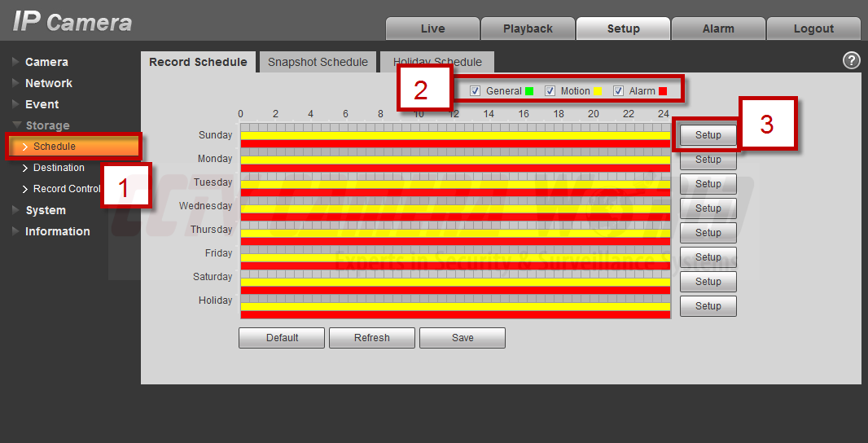The image size is (868, 443).
Task: Go to the Live view tab
Action: coord(432,29)
